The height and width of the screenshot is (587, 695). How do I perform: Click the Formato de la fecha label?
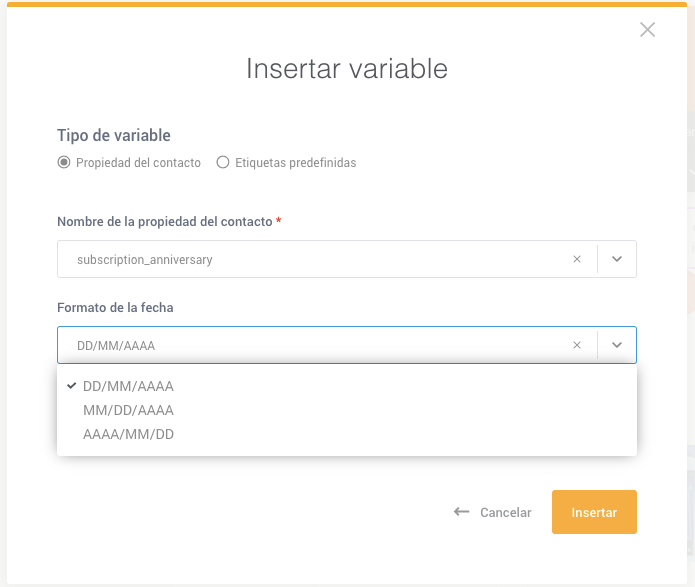(x=115, y=308)
